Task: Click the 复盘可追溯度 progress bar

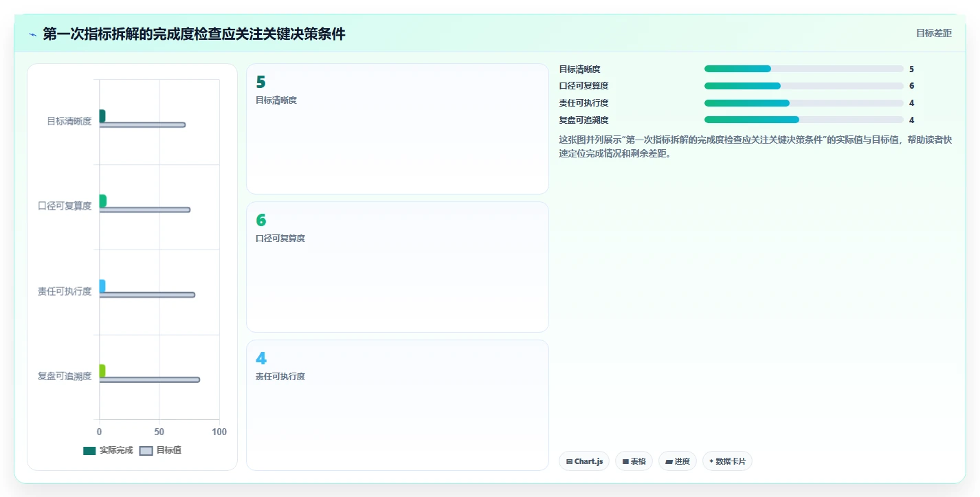Action: [804, 120]
